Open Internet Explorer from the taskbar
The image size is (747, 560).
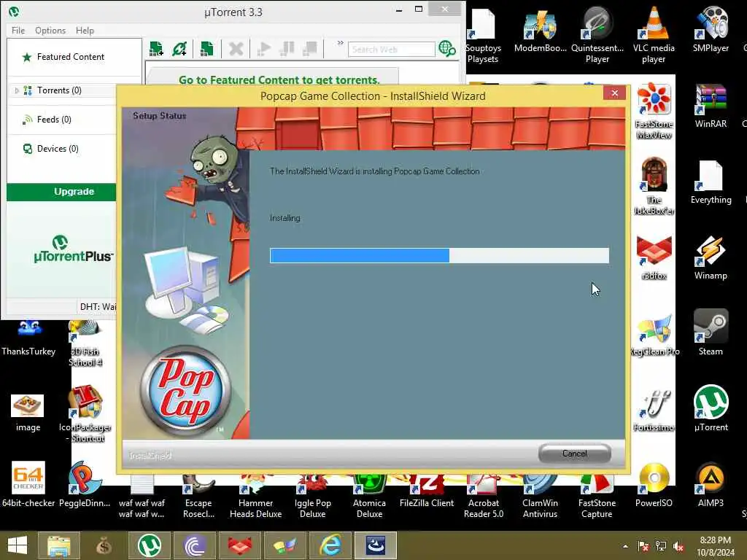(330, 545)
